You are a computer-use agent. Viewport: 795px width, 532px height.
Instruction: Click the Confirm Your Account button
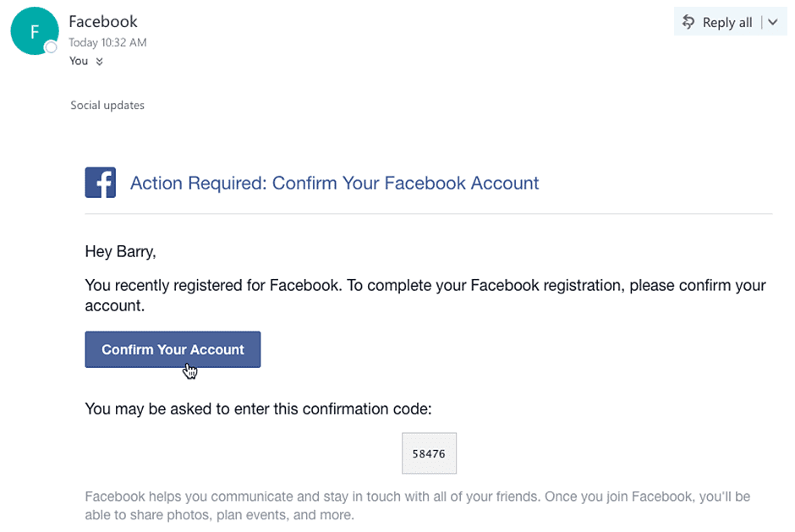coord(173,349)
